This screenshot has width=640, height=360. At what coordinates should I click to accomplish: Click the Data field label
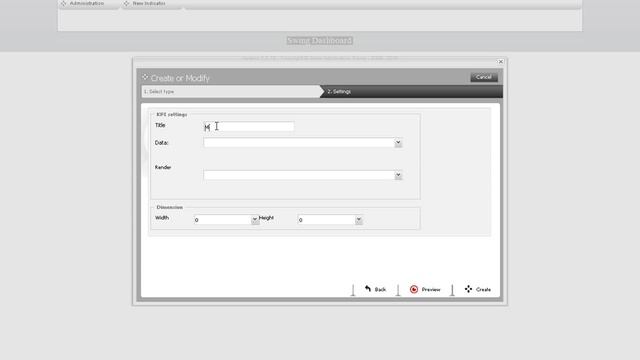point(162,143)
